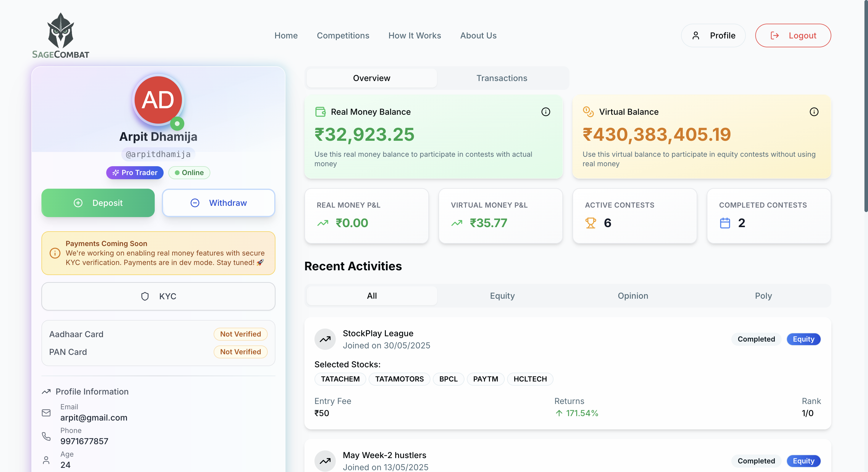The image size is (868, 472).
Task: Click the green Deposit button
Action: pos(98,203)
